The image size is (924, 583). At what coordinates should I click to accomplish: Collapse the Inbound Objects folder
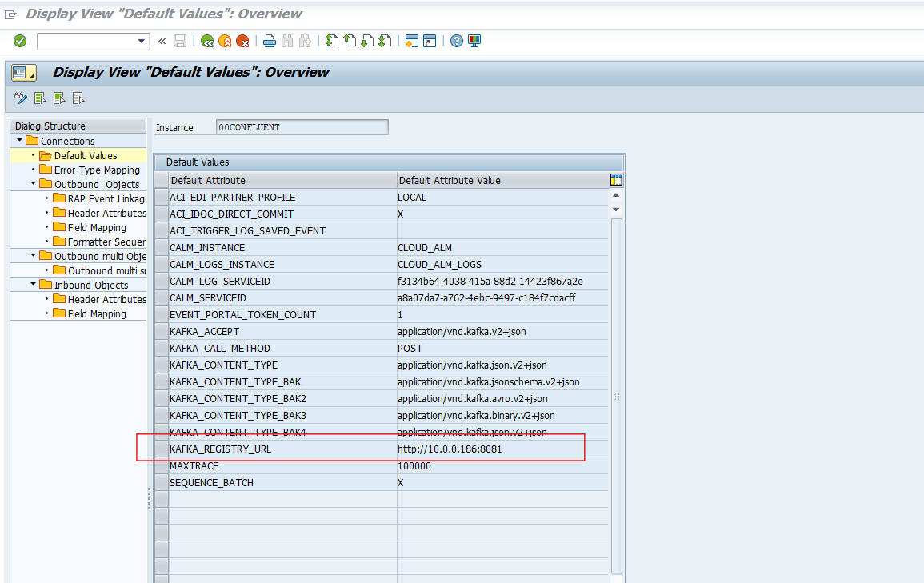(34, 284)
